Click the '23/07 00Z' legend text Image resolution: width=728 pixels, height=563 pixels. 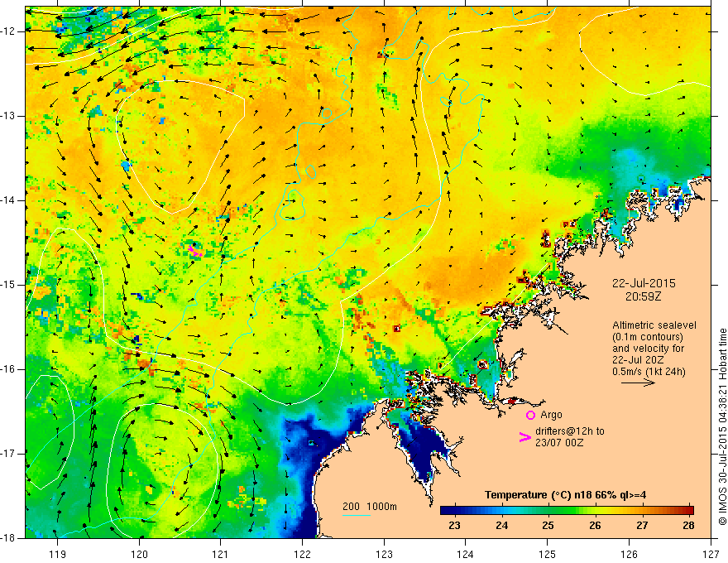559,443
